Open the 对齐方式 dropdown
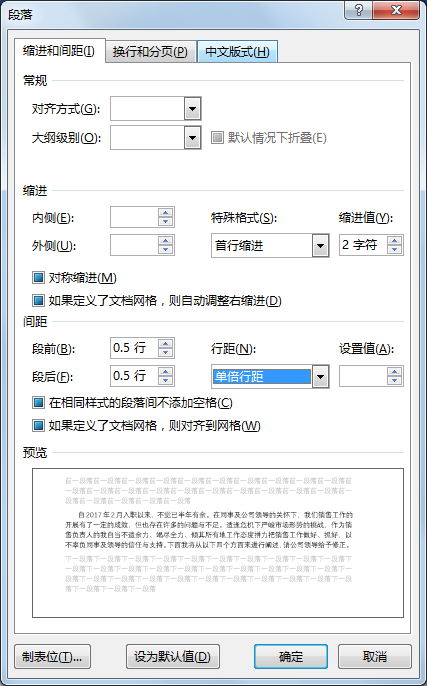The image size is (427, 686). pyautogui.click(x=192, y=108)
